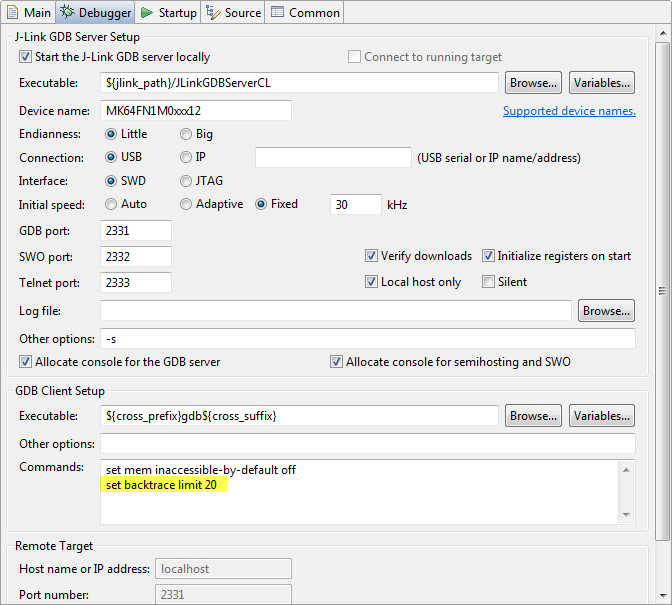672x605 pixels.
Task: Click the Telnet port field
Action: coord(136,282)
